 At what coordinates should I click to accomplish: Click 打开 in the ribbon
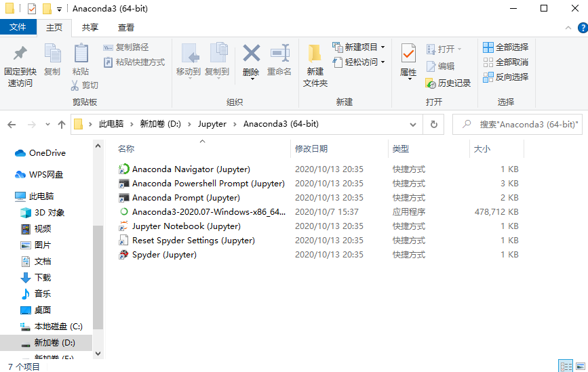pos(444,49)
